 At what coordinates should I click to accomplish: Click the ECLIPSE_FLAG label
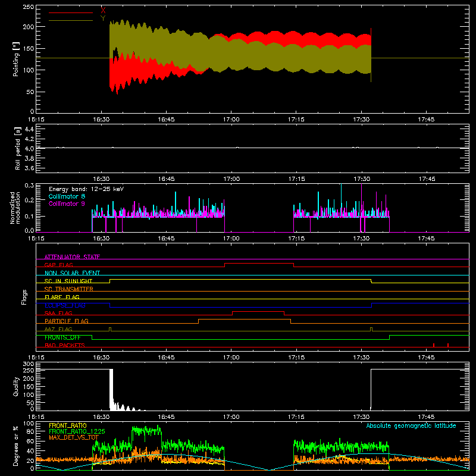click(x=65, y=305)
